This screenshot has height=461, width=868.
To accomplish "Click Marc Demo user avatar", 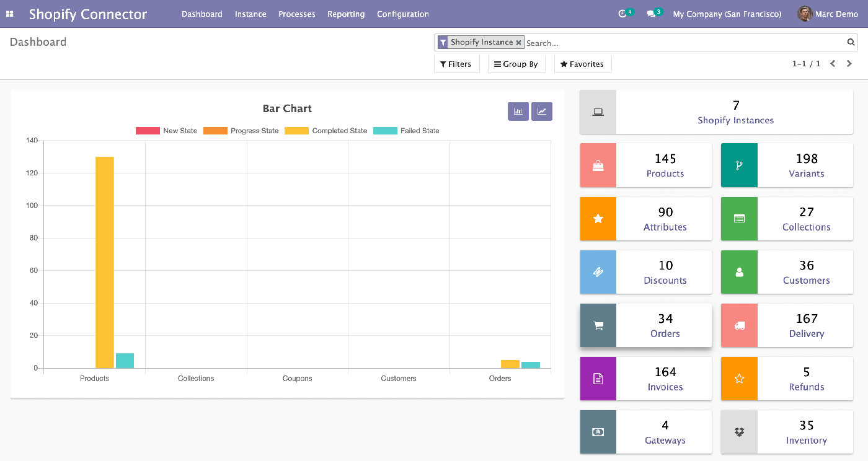I will click(x=805, y=14).
